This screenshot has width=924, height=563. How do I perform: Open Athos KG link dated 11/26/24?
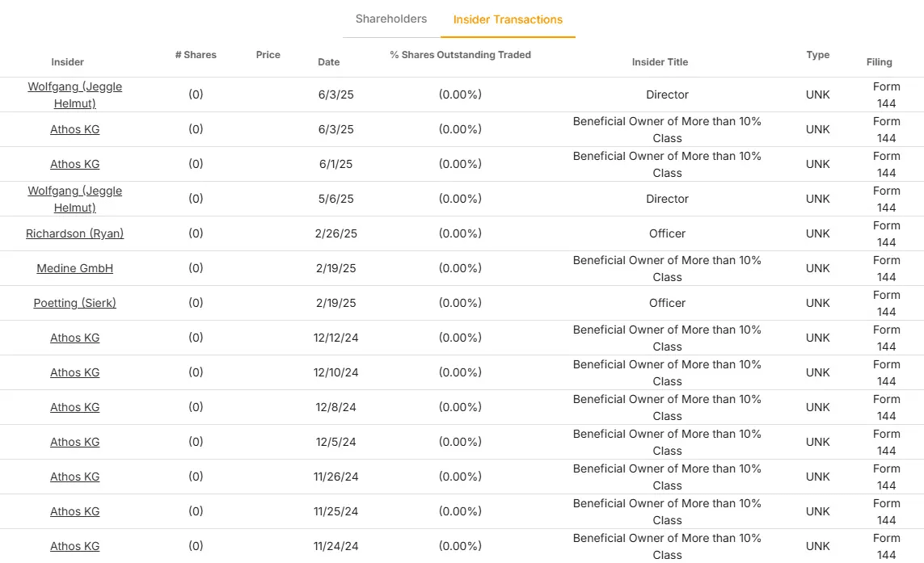tap(75, 477)
